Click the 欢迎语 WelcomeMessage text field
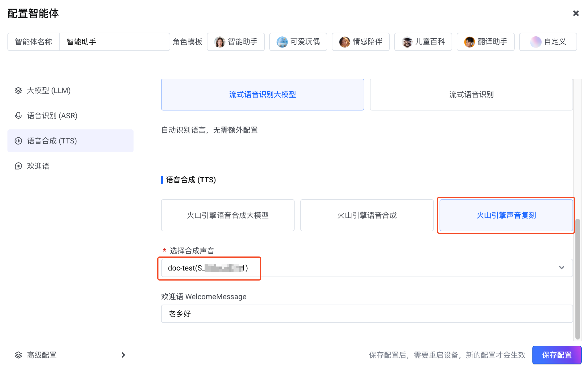588x371 pixels. [x=367, y=314]
